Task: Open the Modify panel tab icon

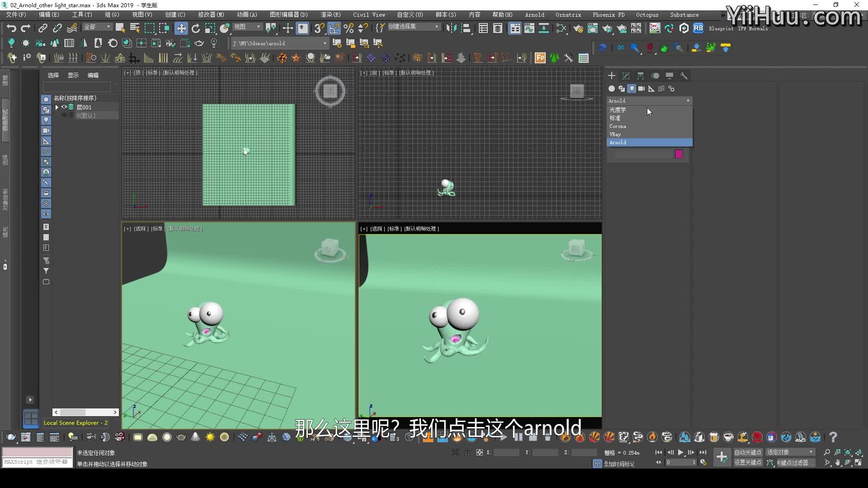Action: click(626, 75)
